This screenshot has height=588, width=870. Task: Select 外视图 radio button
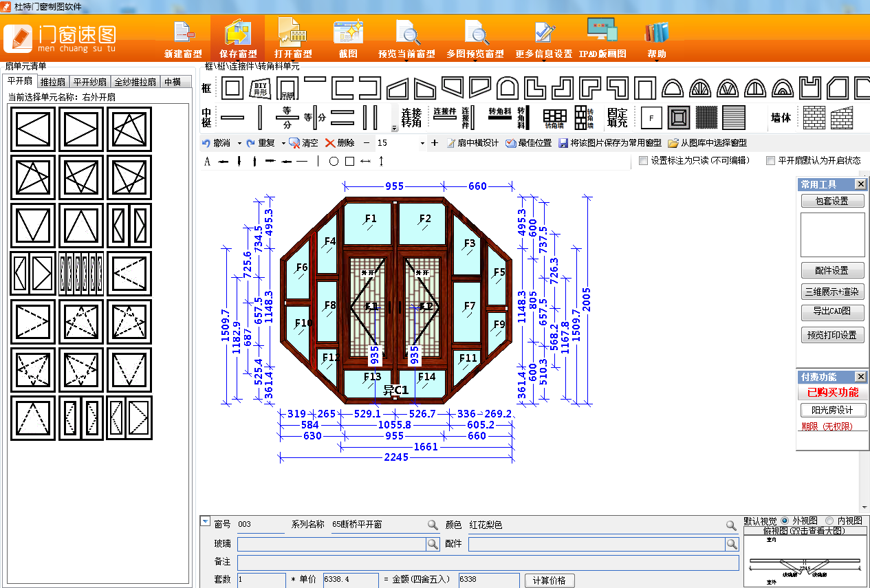[x=785, y=521]
